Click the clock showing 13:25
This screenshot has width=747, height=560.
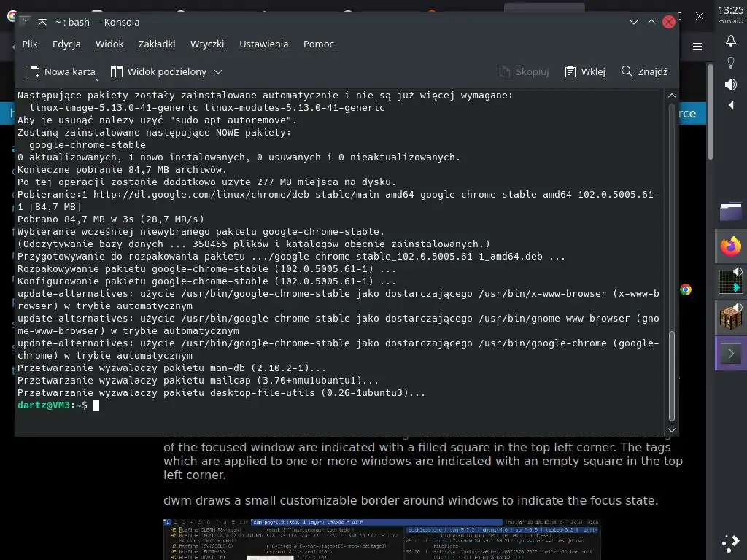730,10
